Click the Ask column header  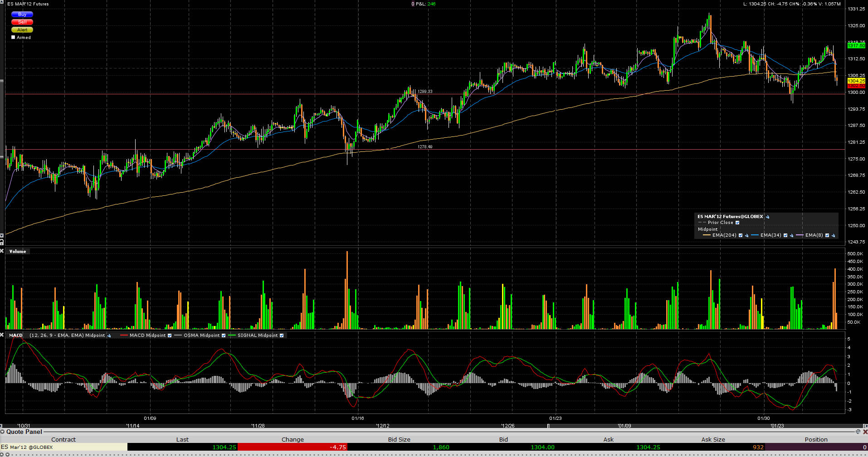[x=609, y=439]
